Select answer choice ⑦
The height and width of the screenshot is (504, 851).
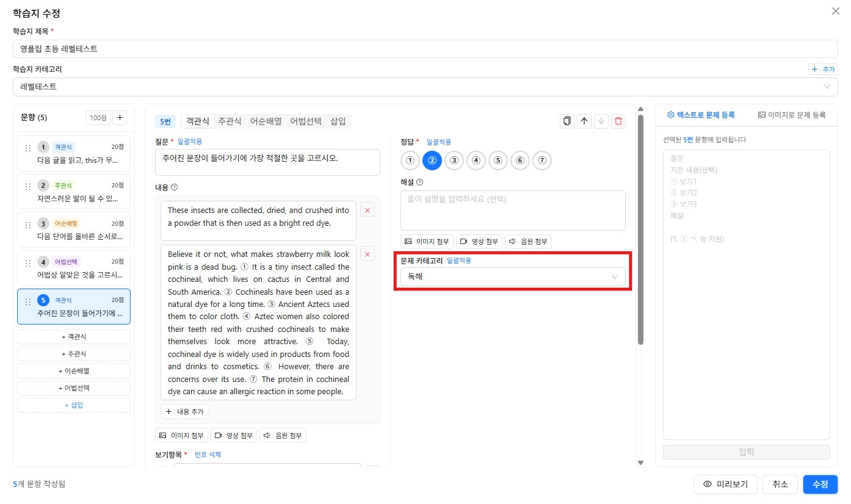pos(542,160)
